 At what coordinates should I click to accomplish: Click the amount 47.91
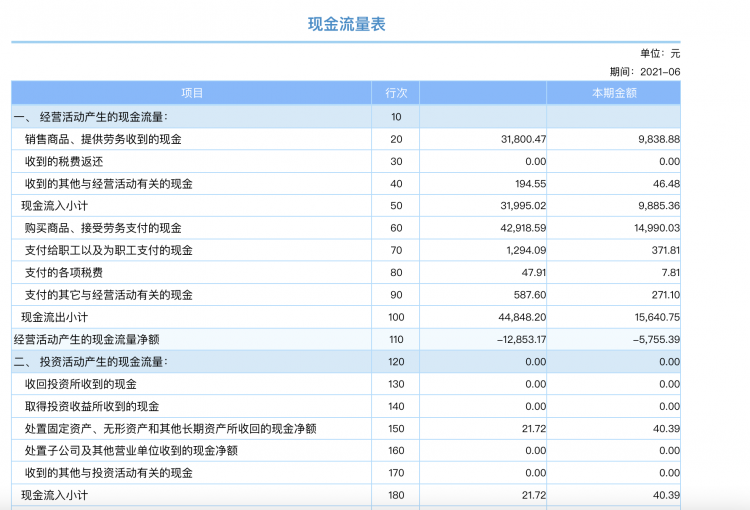click(x=534, y=273)
